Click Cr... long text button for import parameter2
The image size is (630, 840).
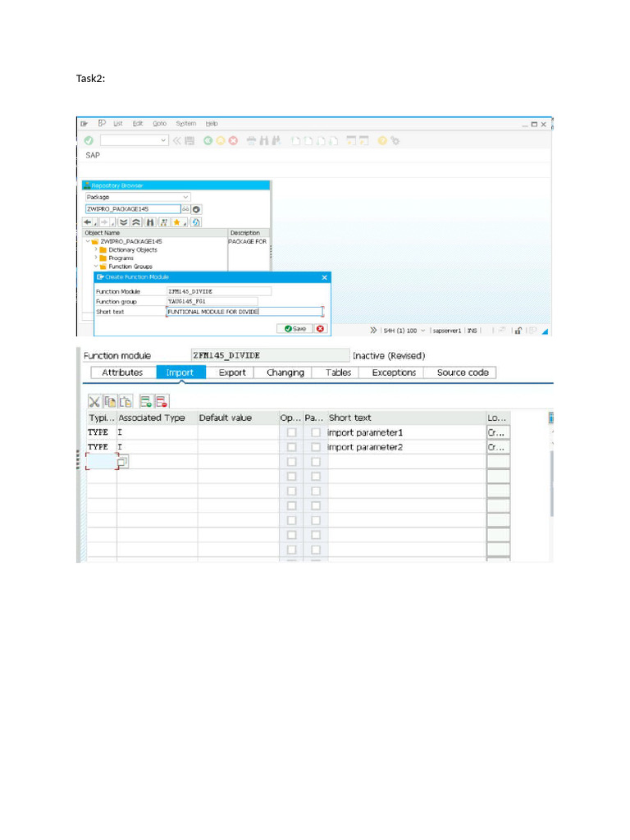point(498,447)
